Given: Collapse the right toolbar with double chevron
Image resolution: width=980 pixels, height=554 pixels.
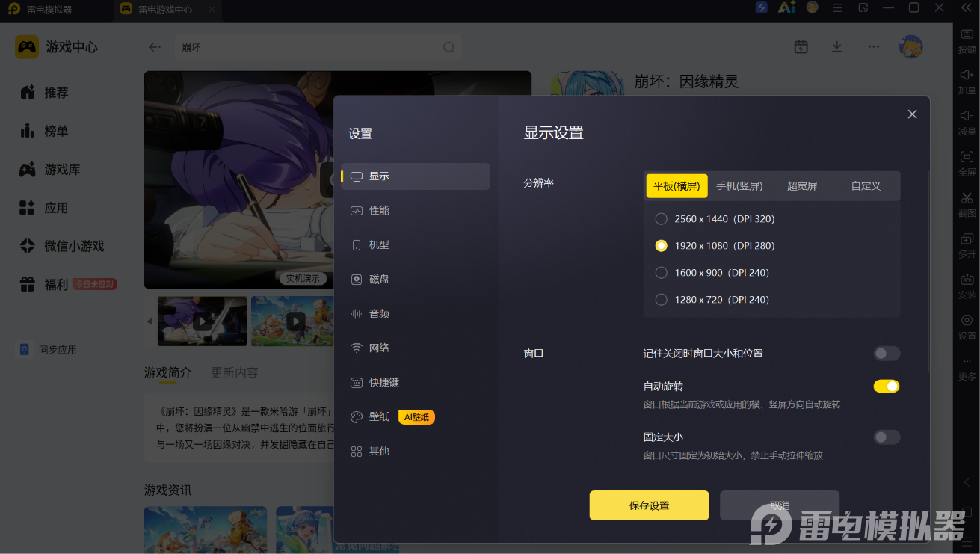Looking at the screenshot, I should click(967, 7).
